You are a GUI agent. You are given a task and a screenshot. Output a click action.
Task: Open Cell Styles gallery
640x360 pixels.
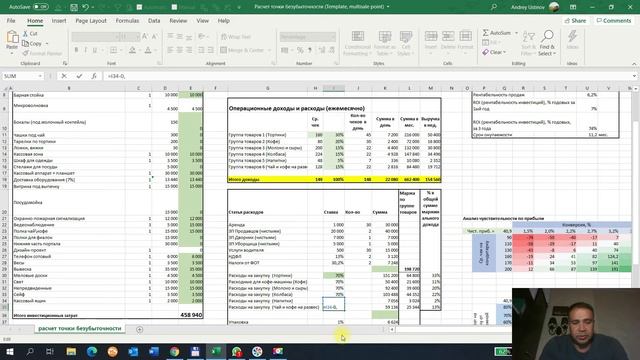coord(405,43)
